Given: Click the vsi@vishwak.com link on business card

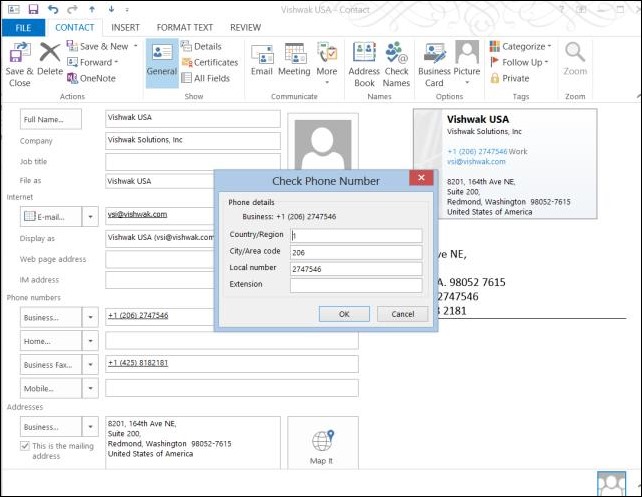Looking at the screenshot, I should (x=476, y=161).
